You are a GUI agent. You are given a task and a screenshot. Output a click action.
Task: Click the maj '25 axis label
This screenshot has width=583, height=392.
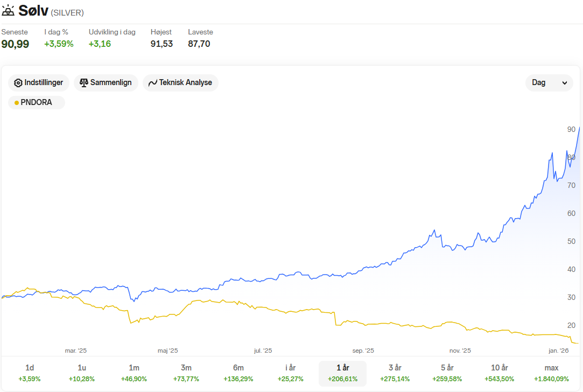(168, 351)
